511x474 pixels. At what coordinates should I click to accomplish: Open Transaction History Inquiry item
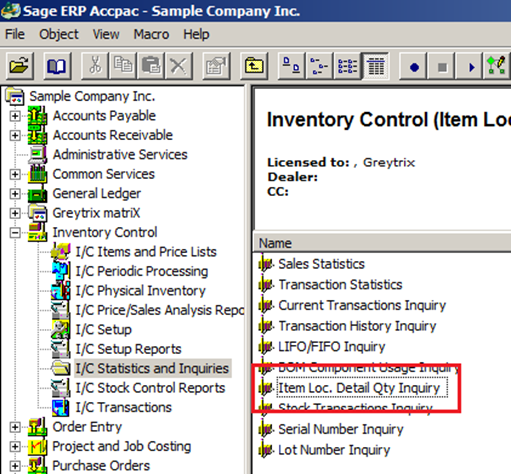click(357, 326)
